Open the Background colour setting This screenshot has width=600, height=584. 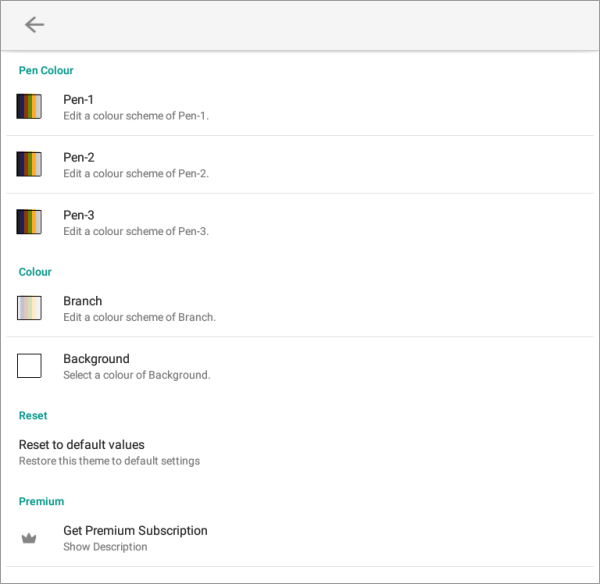point(300,366)
